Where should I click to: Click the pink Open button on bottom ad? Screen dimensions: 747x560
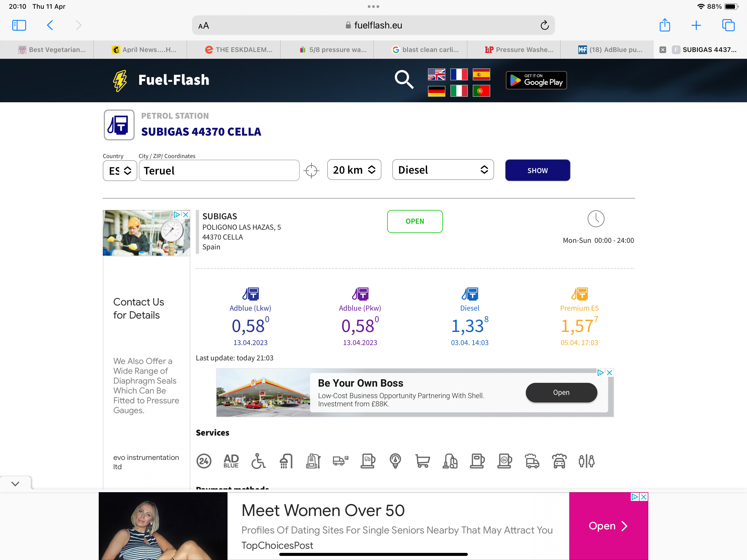[x=608, y=526]
